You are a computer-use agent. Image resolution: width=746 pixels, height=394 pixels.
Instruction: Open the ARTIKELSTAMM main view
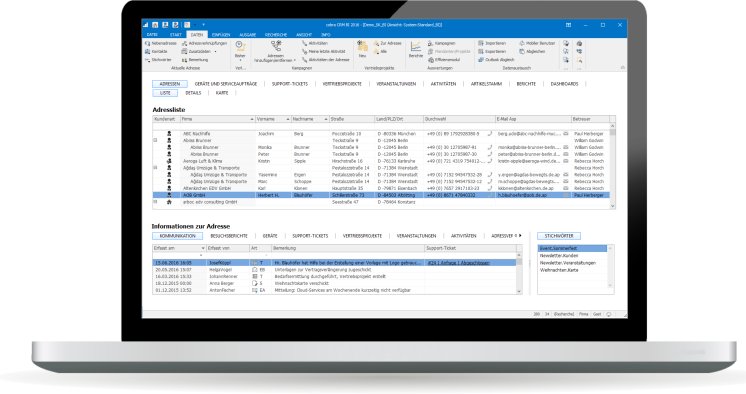tap(486, 84)
